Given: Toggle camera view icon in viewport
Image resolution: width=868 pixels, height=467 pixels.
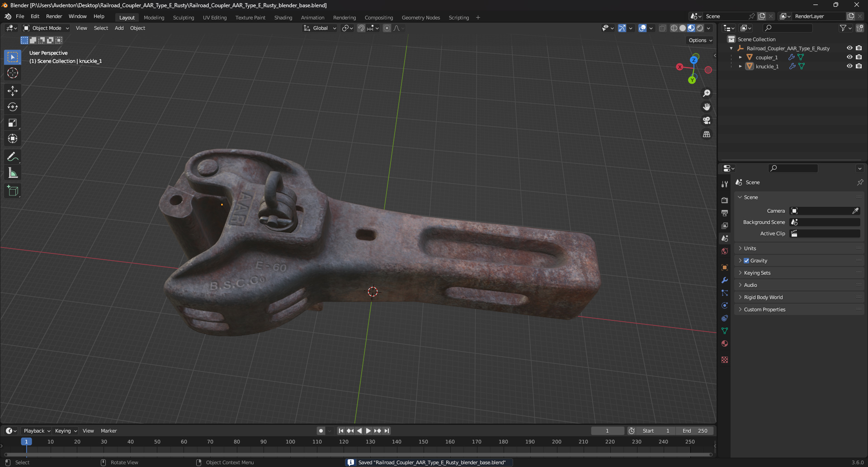Looking at the screenshot, I should (x=707, y=120).
